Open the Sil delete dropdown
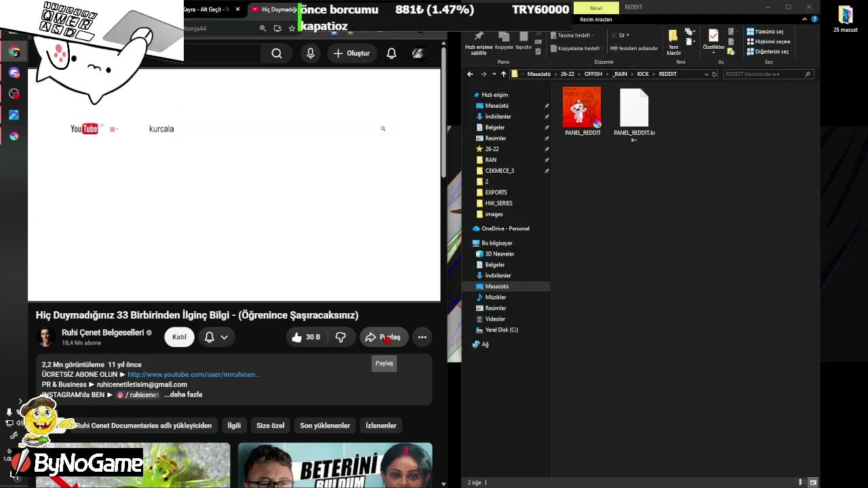The image size is (868, 488). [x=620, y=35]
